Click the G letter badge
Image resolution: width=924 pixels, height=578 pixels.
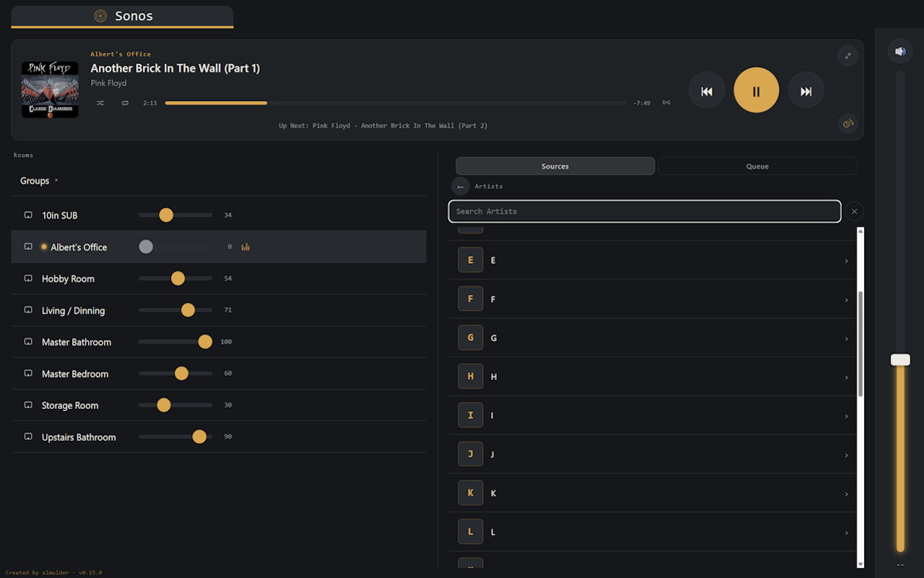(471, 337)
